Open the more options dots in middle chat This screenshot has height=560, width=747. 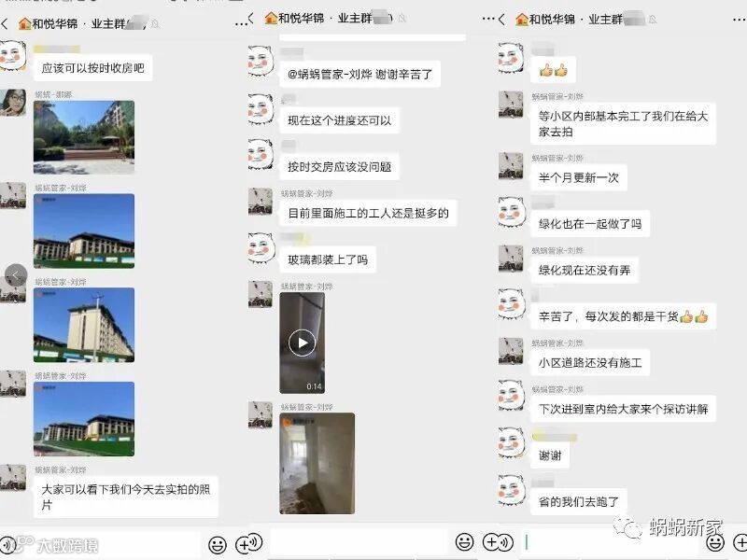pyautogui.click(x=488, y=19)
